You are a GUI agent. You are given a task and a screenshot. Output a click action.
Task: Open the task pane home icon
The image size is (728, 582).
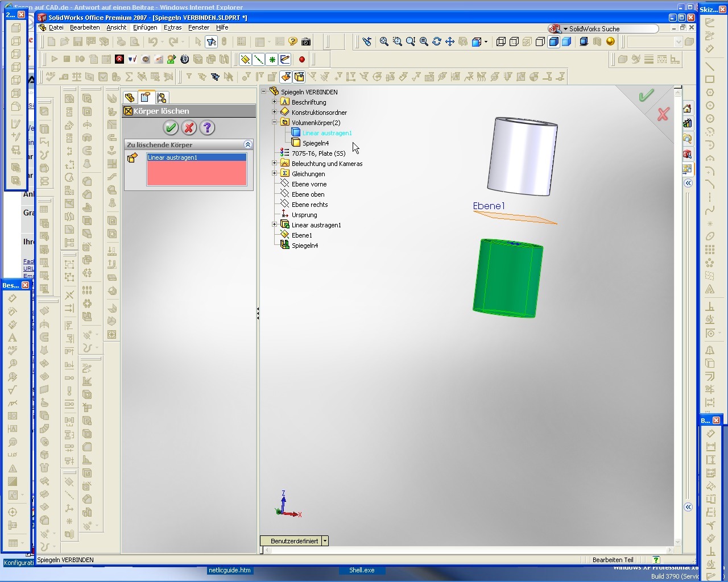tap(688, 109)
